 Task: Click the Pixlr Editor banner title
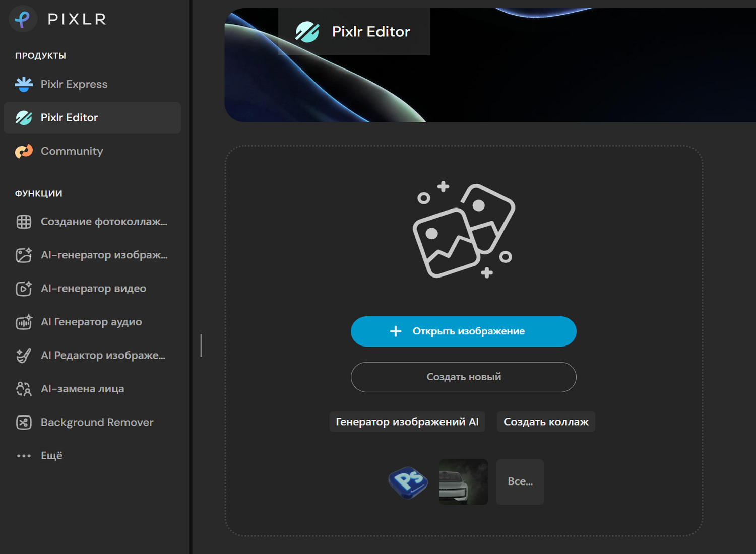(371, 32)
